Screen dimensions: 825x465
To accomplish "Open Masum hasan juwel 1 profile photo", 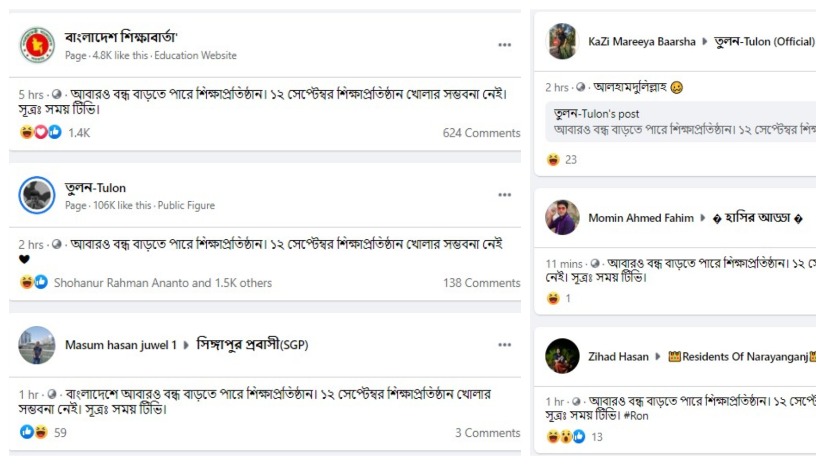I will click(37, 345).
